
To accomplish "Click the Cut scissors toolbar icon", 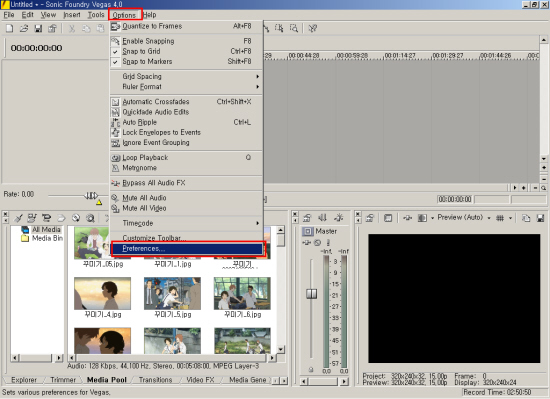I will pos(72,28).
